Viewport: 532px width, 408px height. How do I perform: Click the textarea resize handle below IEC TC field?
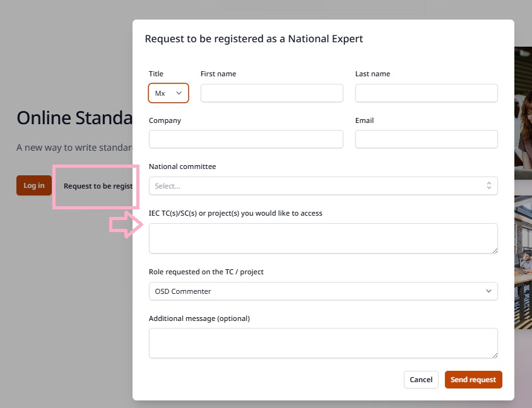[x=495, y=250]
